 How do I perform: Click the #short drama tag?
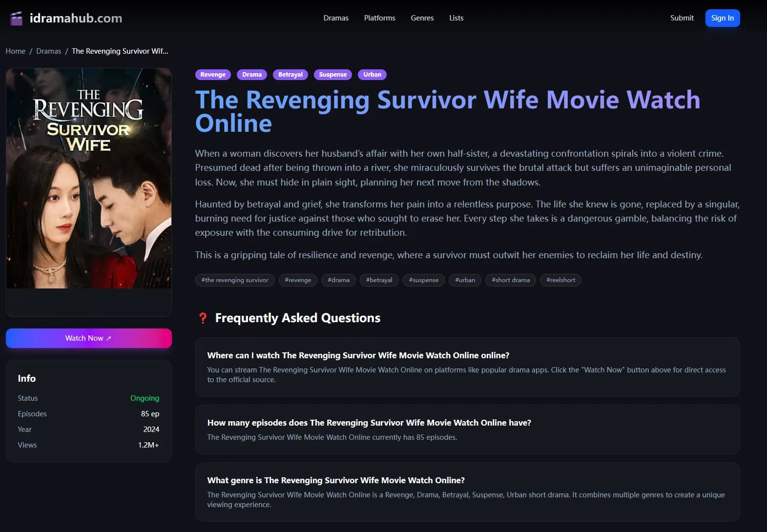tap(511, 280)
